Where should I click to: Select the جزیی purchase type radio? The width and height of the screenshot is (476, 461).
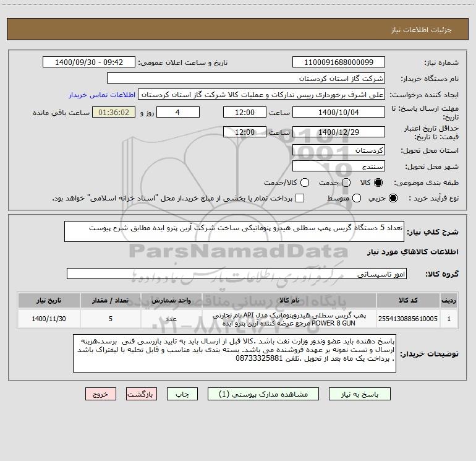coord(393,198)
